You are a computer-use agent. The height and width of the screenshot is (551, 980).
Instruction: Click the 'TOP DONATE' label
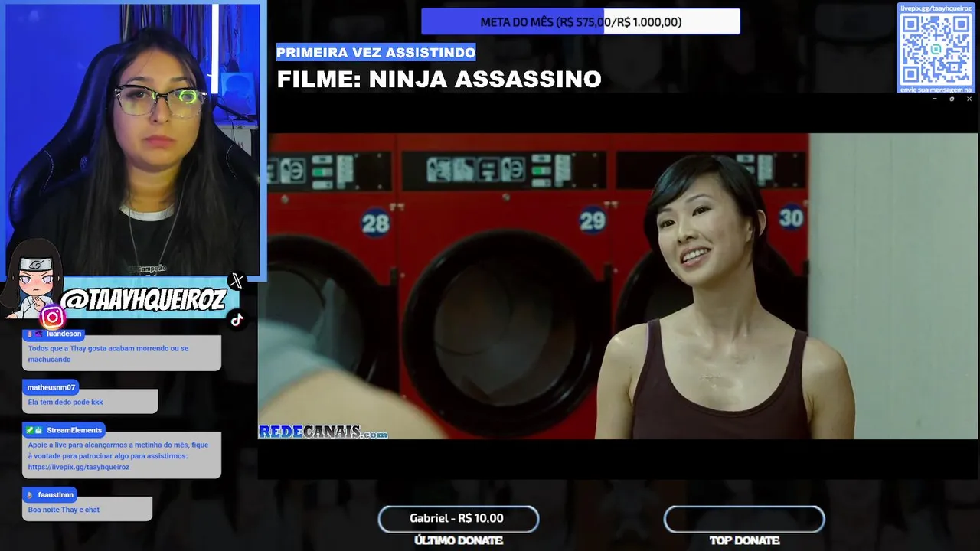click(744, 541)
